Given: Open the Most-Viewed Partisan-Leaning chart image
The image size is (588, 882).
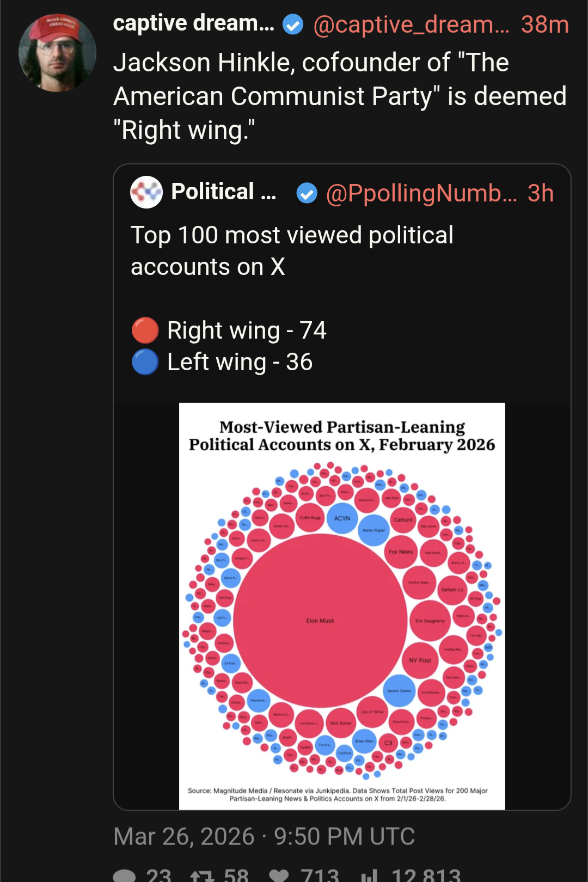Looking at the screenshot, I should (x=342, y=605).
